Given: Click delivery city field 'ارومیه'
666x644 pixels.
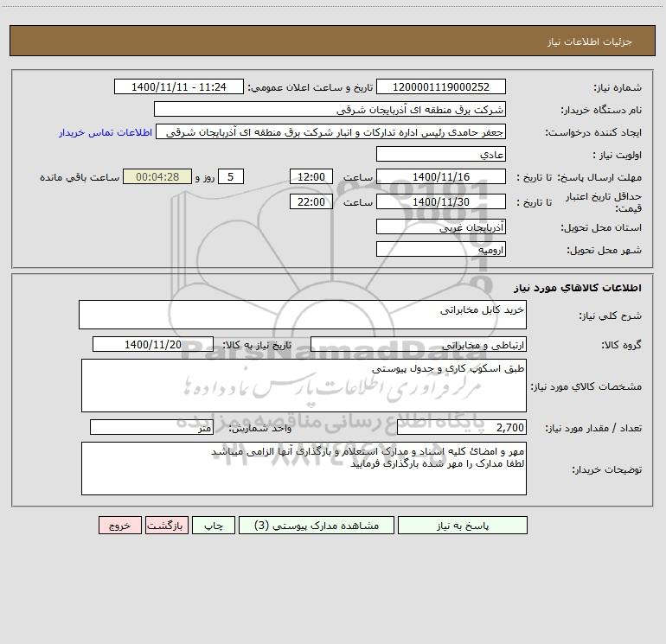Looking at the screenshot, I should point(441,249).
